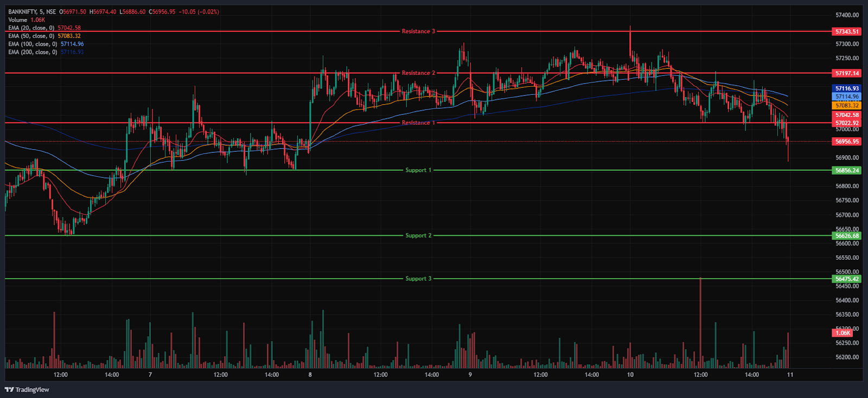The image size is (868, 398).
Task: Click the 56800.00 price scale label
Action: click(847, 186)
